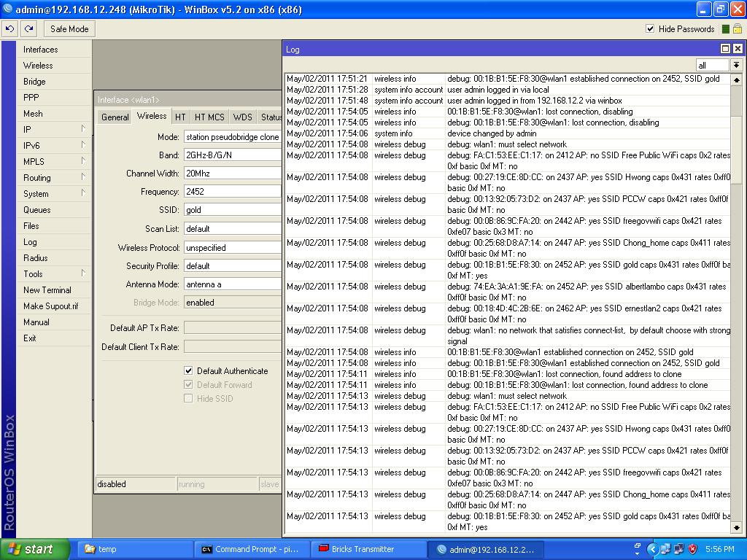Click the Antenna Mode field antenna a
Viewport: 747px width, 560px height.
coord(233,284)
